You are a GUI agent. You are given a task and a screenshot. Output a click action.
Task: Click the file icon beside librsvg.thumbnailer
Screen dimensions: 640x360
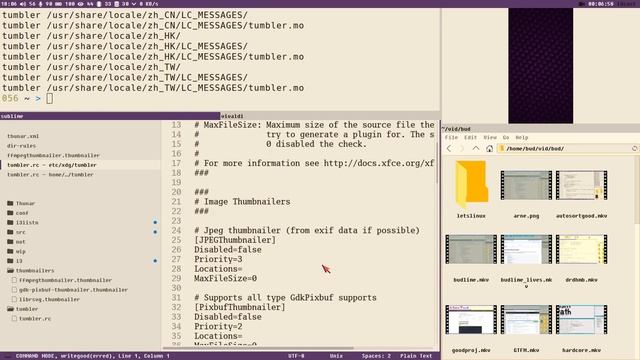14,299
